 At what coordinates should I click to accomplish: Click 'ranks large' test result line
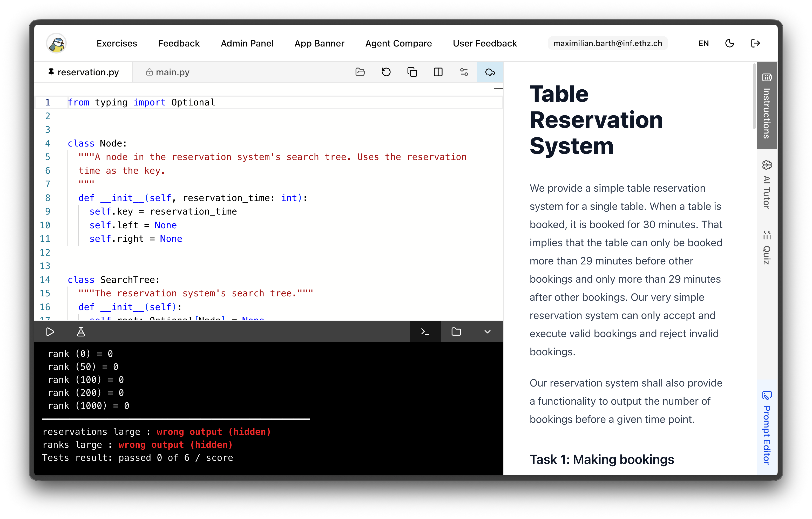138,444
